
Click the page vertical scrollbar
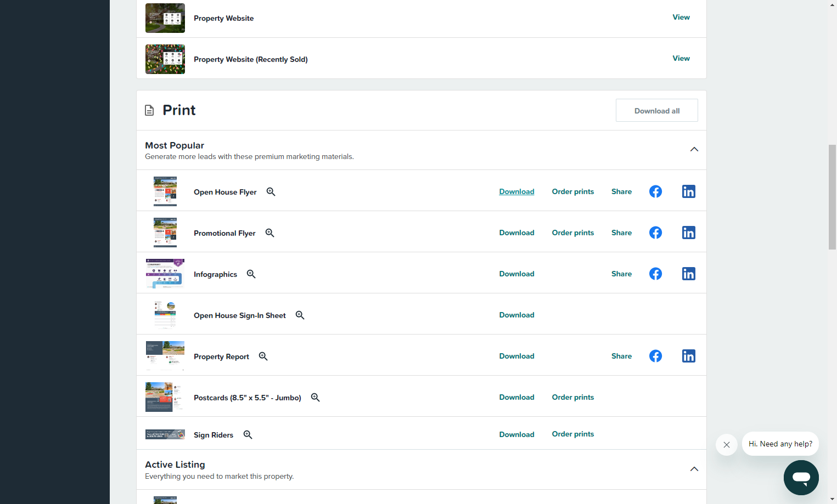833,197
